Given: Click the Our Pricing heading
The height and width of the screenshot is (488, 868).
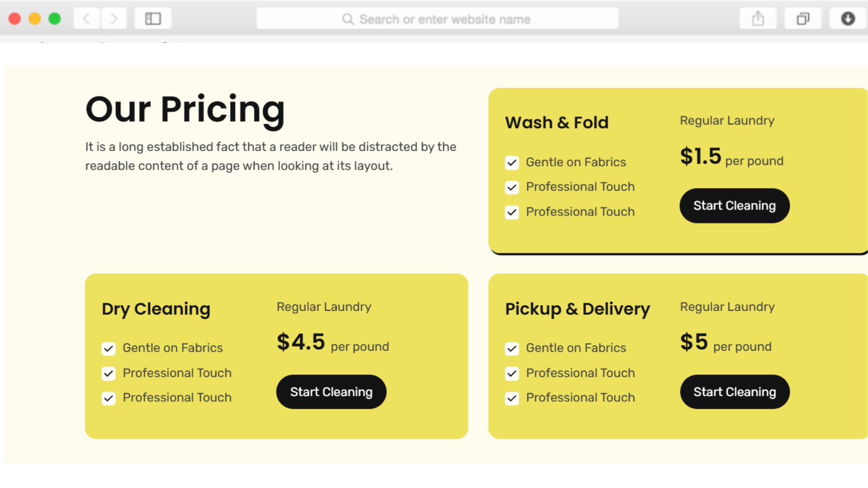Looking at the screenshot, I should [185, 109].
